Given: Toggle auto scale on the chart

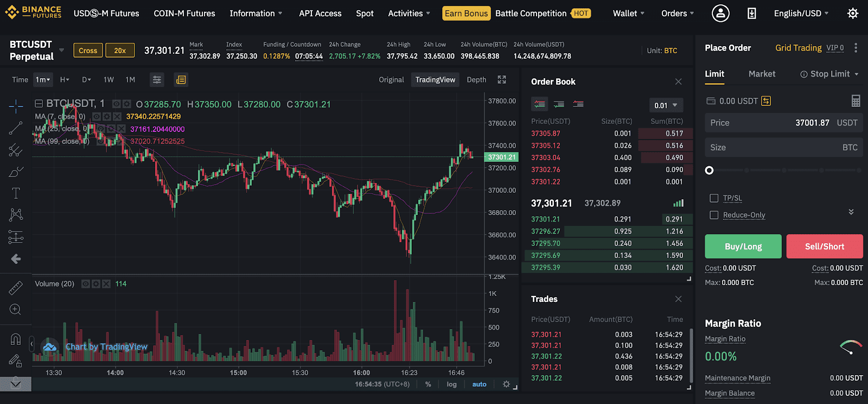Looking at the screenshot, I should click(479, 384).
